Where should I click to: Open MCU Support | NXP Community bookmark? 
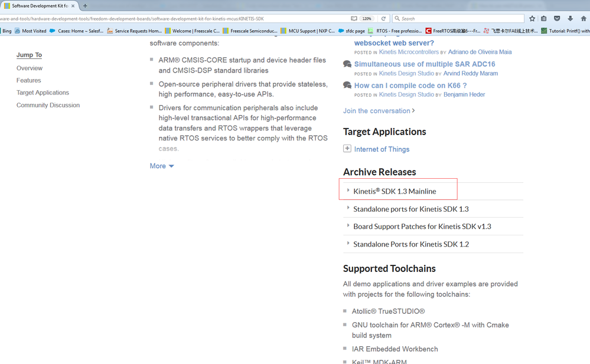308,31
